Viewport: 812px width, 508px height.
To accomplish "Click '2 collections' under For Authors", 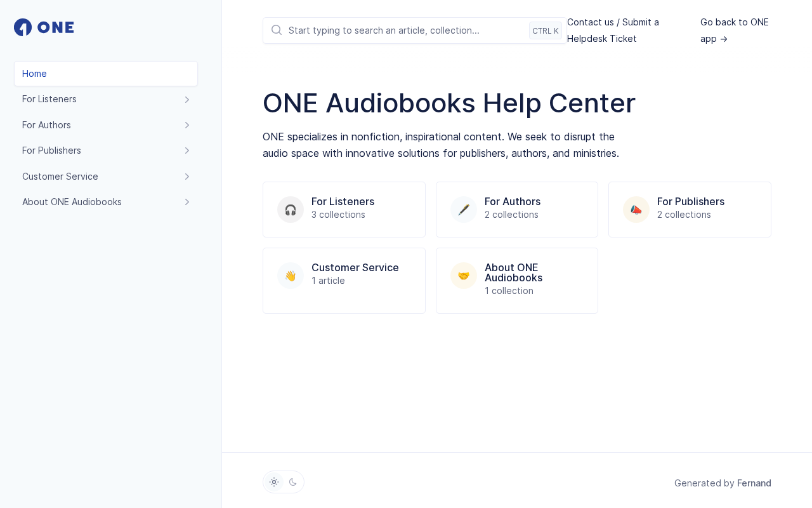I will tap(511, 215).
